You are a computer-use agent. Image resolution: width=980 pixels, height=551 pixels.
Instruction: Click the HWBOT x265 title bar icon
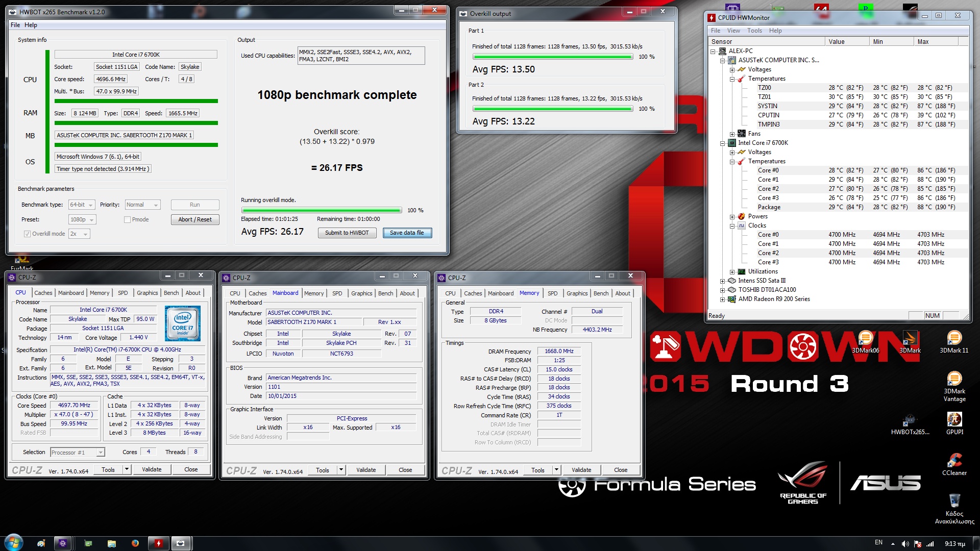point(13,12)
